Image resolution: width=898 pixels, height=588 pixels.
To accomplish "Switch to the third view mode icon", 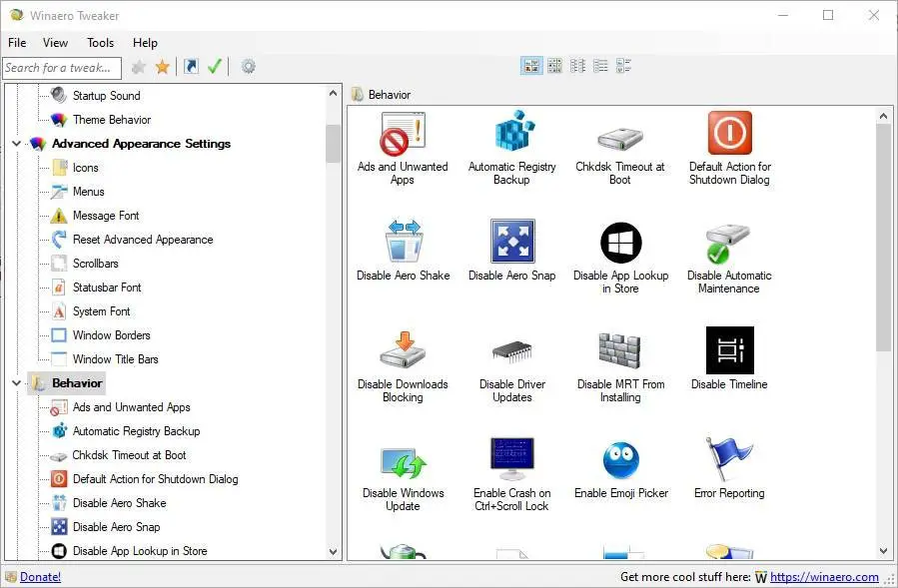I will point(577,66).
